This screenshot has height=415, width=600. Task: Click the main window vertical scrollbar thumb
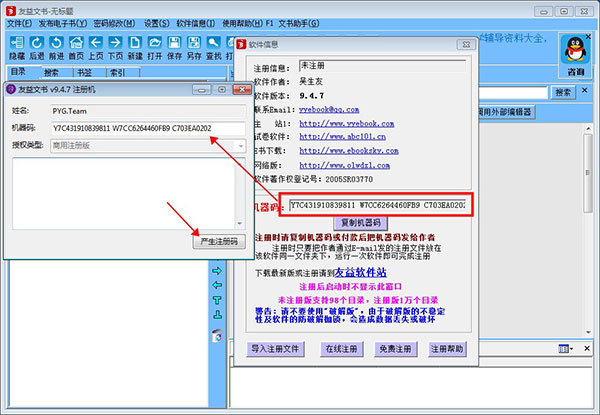pos(587,173)
